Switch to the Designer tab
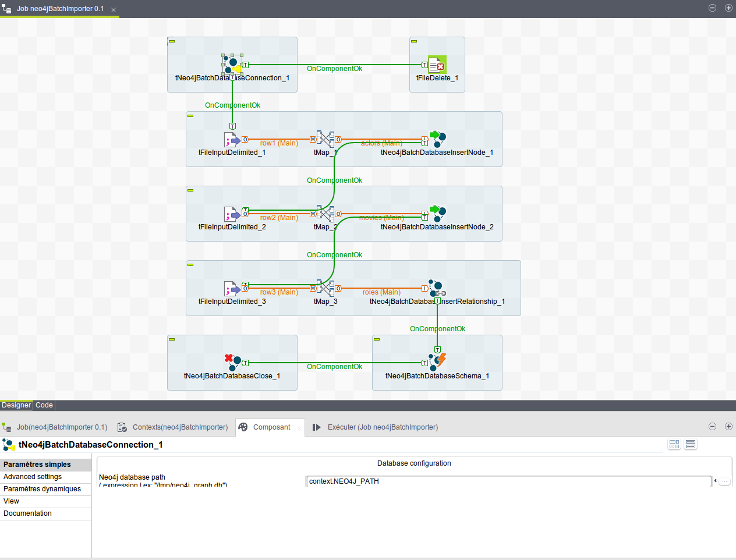The height and width of the screenshot is (560, 736). click(16, 405)
